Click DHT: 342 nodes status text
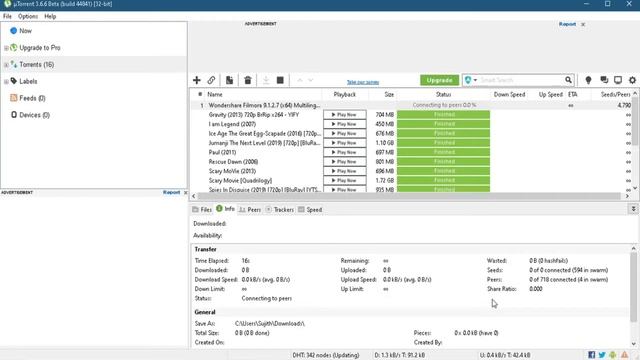640x360 pixels. tap(326, 355)
